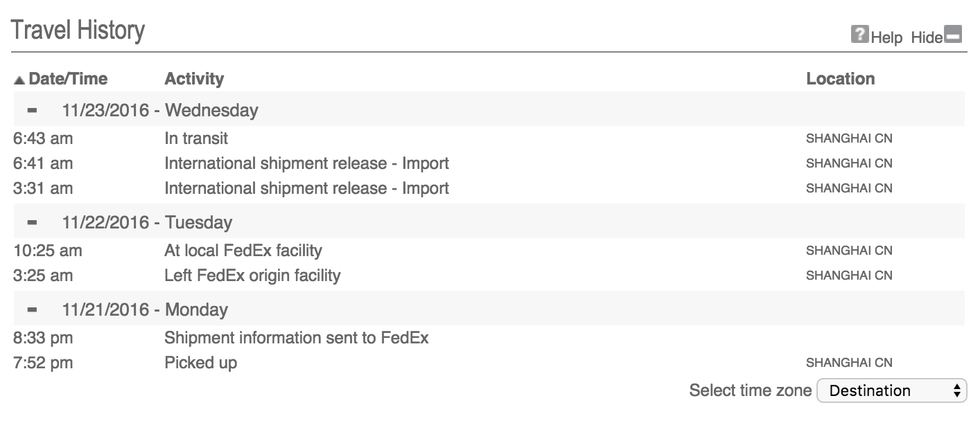Click the Activity column header
This screenshot has height=432, width=980.
pyautogui.click(x=194, y=79)
